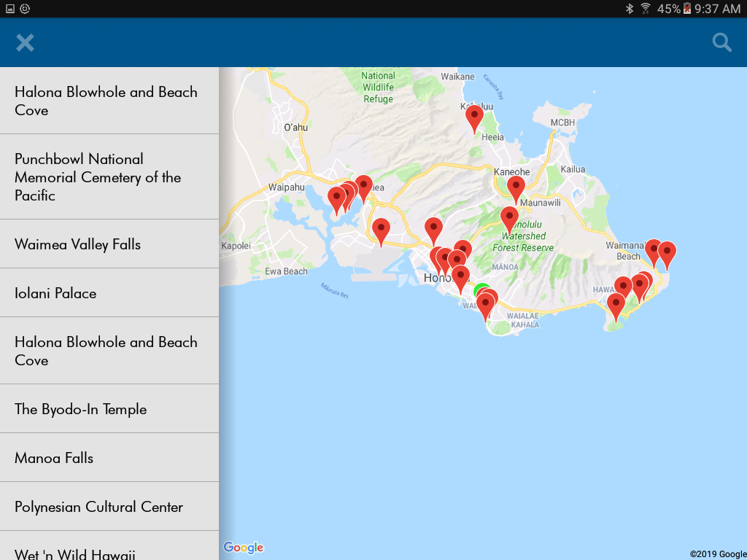The height and width of the screenshot is (560, 747).
Task: Tap the red pin at Kaneohe
Action: [x=516, y=189]
